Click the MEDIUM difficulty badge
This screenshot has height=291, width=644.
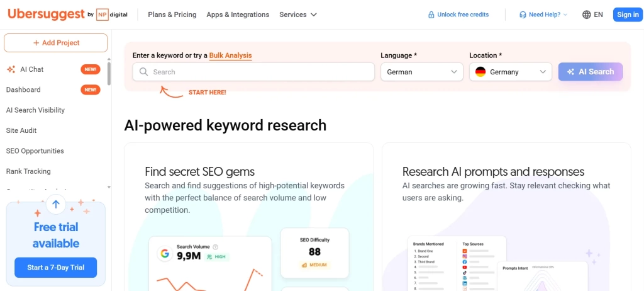pyautogui.click(x=314, y=265)
